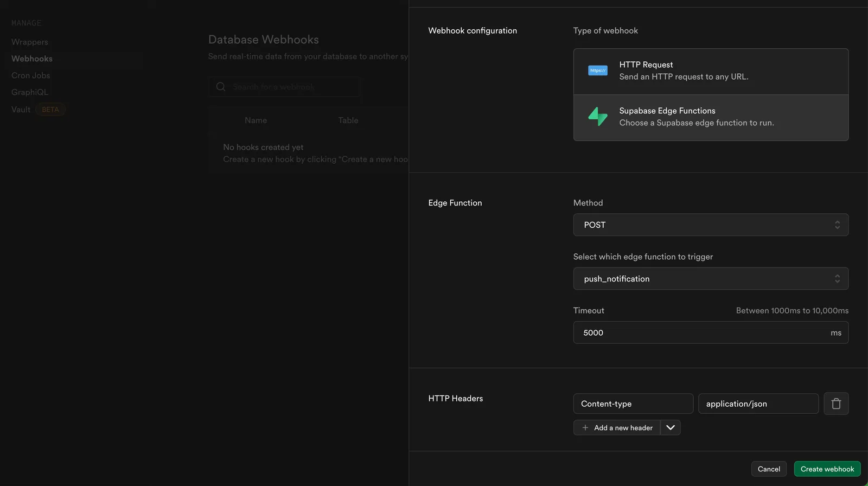The width and height of the screenshot is (868, 486).
Task: Delete the Content-type header with trash icon
Action: [836, 404]
